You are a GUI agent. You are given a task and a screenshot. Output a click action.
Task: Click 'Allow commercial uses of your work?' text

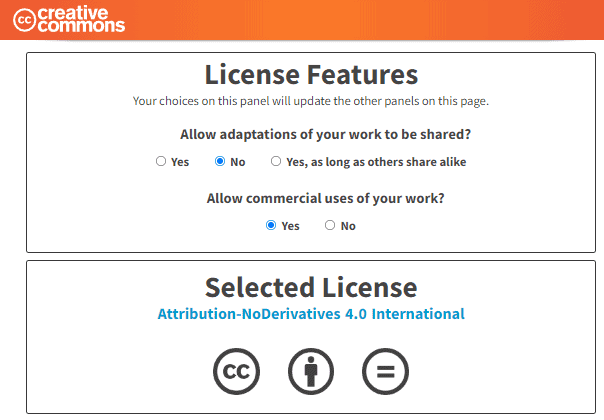[x=325, y=198]
